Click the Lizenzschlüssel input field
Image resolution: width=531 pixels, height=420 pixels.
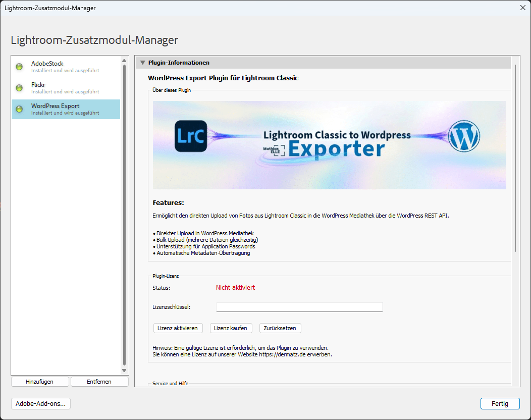(x=299, y=307)
